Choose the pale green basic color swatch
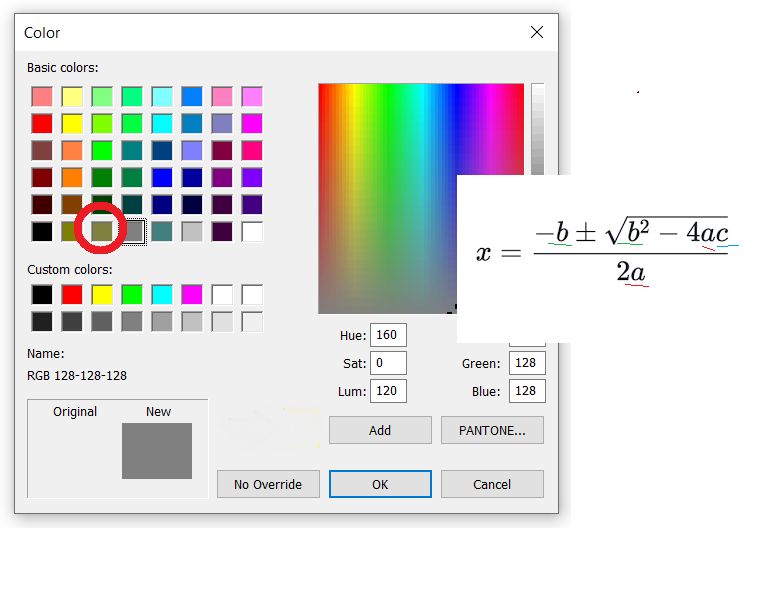768x614 pixels. [102, 96]
